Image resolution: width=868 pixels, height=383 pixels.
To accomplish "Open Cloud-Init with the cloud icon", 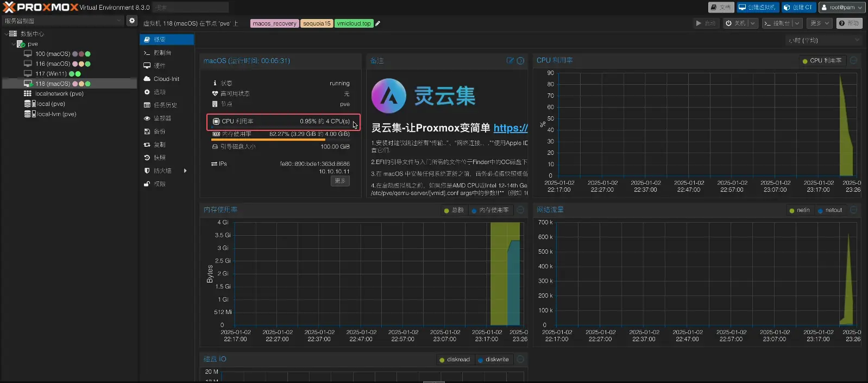I will click(167, 79).
